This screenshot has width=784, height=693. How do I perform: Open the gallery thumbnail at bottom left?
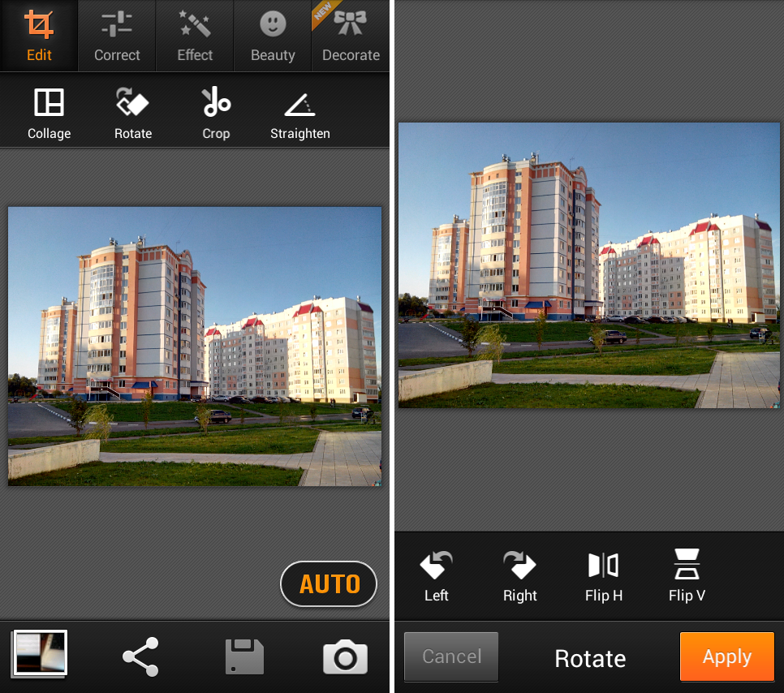pos(40,653)
